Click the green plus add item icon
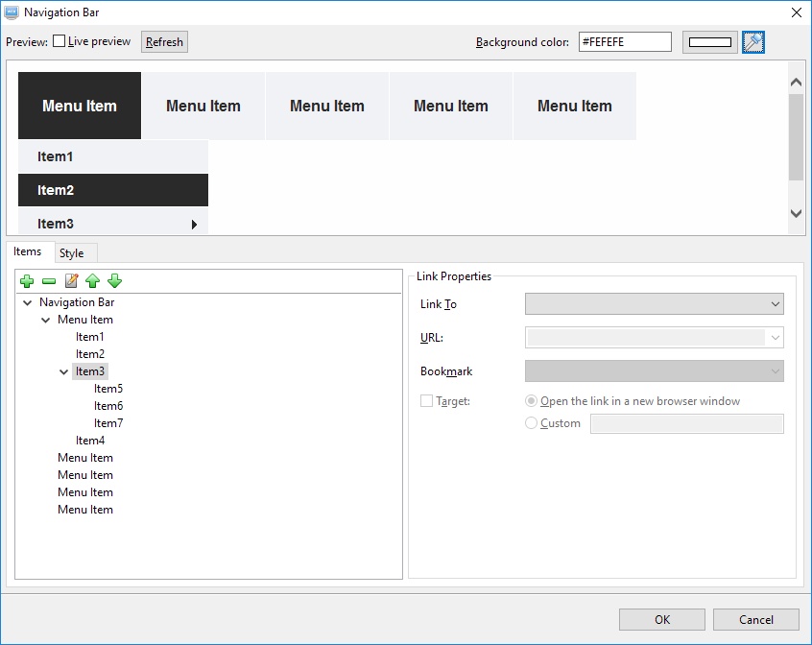This screenshot has width=812, height=645. pyautogui.click(x=27, y=281)
